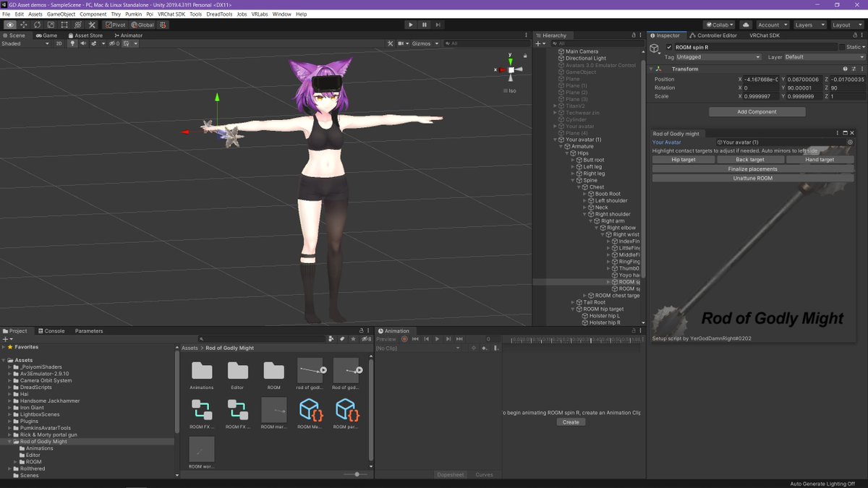Click the Add Component button

point(757,112)
